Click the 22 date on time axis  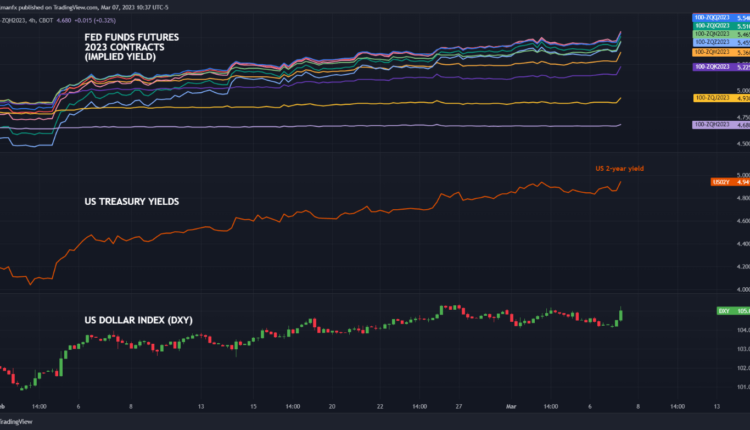[x=381, y=407]
